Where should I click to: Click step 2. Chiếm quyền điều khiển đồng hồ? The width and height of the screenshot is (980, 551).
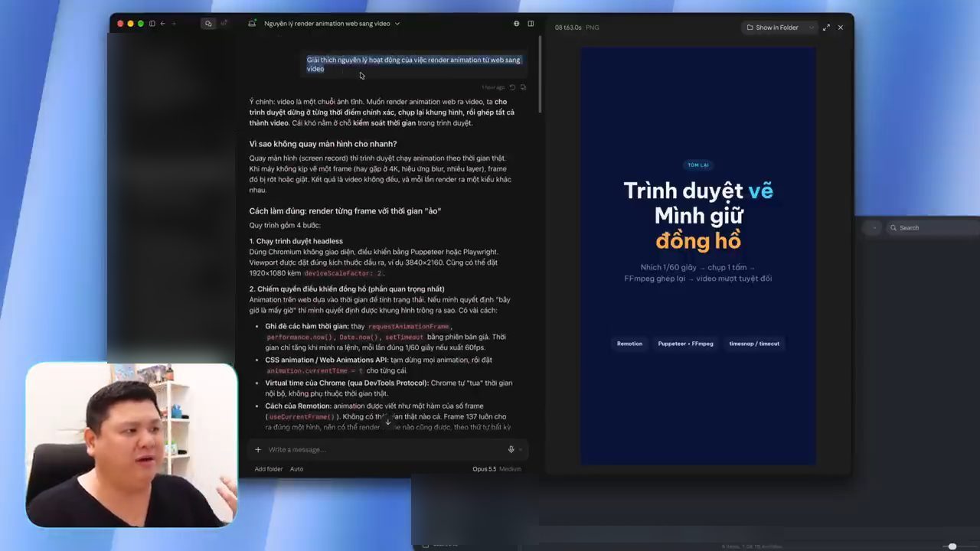(347, 289)
